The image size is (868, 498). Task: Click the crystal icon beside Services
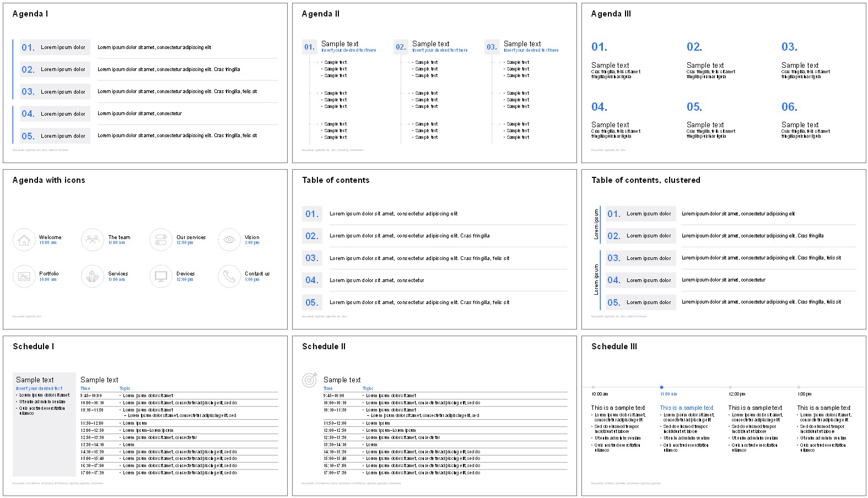coord(93,277)
